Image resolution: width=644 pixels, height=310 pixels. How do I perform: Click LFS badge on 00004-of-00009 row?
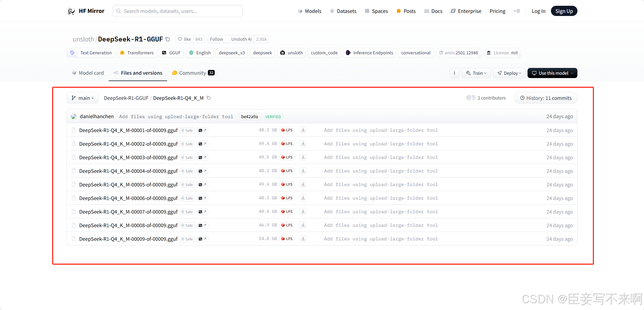[287, 171]
